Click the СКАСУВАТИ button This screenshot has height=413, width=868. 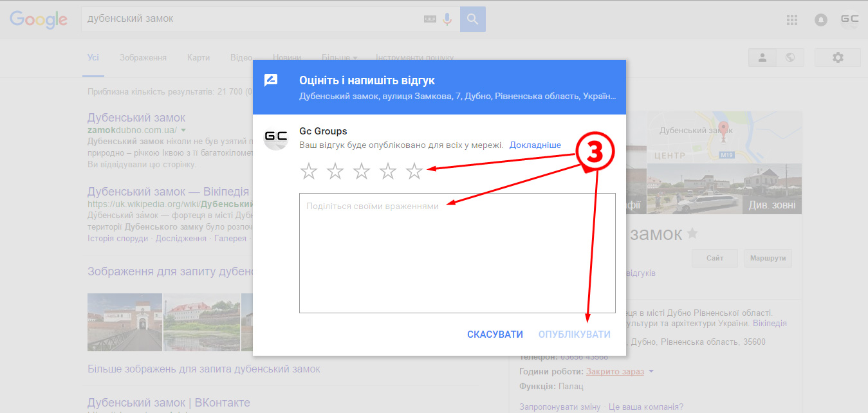coord(495,335)
